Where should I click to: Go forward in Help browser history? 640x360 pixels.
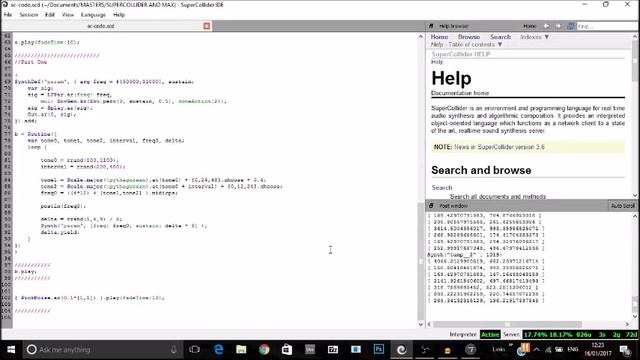pyautogui.click(x=558, y=26)
